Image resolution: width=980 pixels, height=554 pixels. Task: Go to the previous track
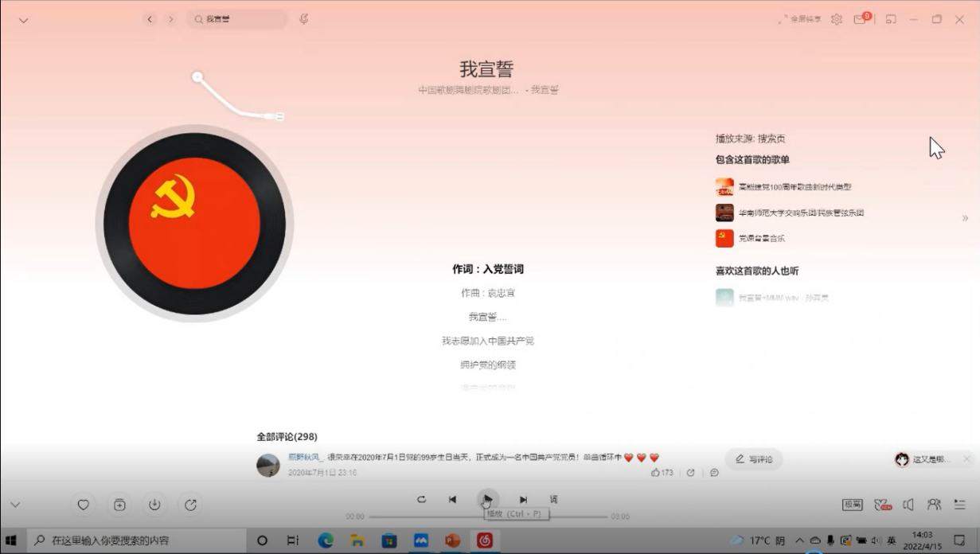tap(452, 500)
